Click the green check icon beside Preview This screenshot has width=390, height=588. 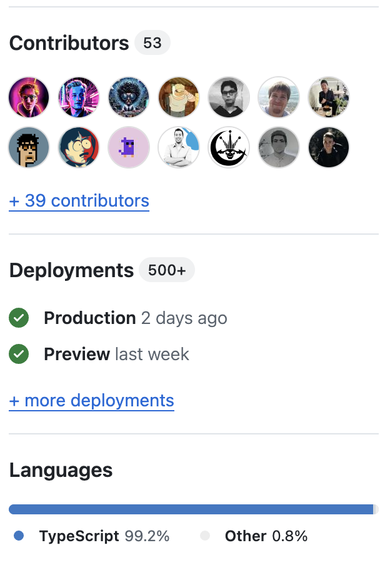19,355
